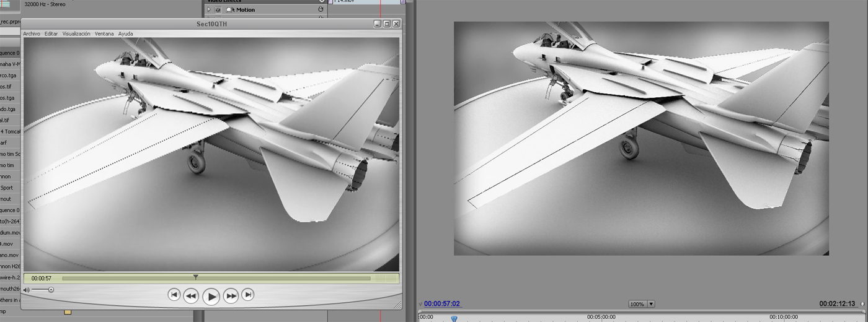Play the Sec10QTH movie

pyautogui.click(x=211, y=297)
